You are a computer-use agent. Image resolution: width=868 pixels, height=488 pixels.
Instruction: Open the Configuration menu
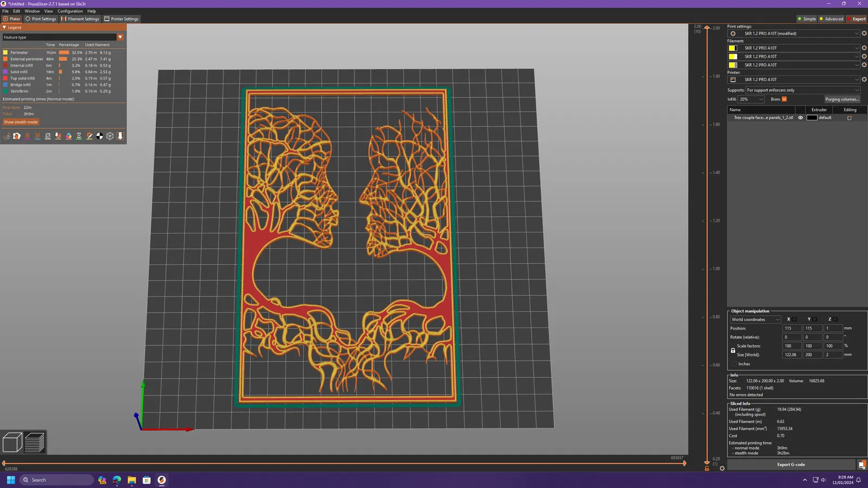[70, 11]
